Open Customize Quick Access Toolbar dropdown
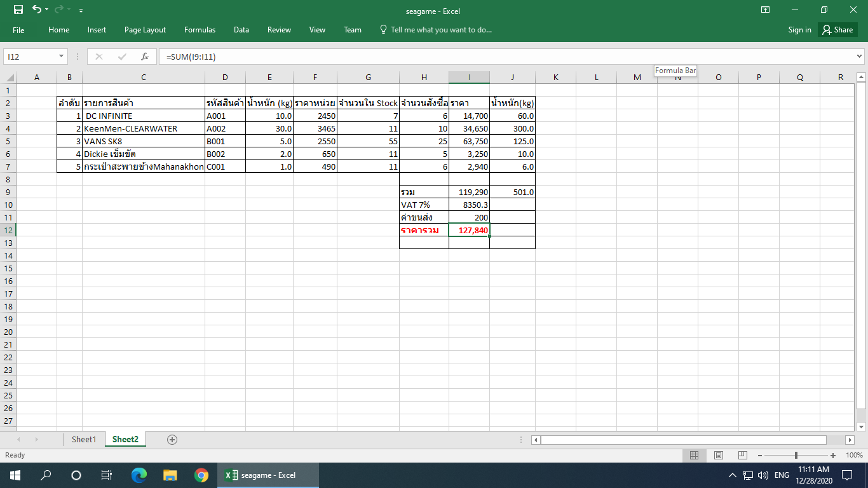This screenshot has height=488, width=868. click(81, 11)
